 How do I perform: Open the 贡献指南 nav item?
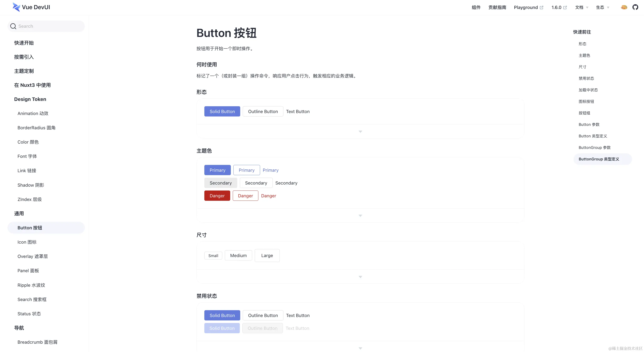point(497,7)
